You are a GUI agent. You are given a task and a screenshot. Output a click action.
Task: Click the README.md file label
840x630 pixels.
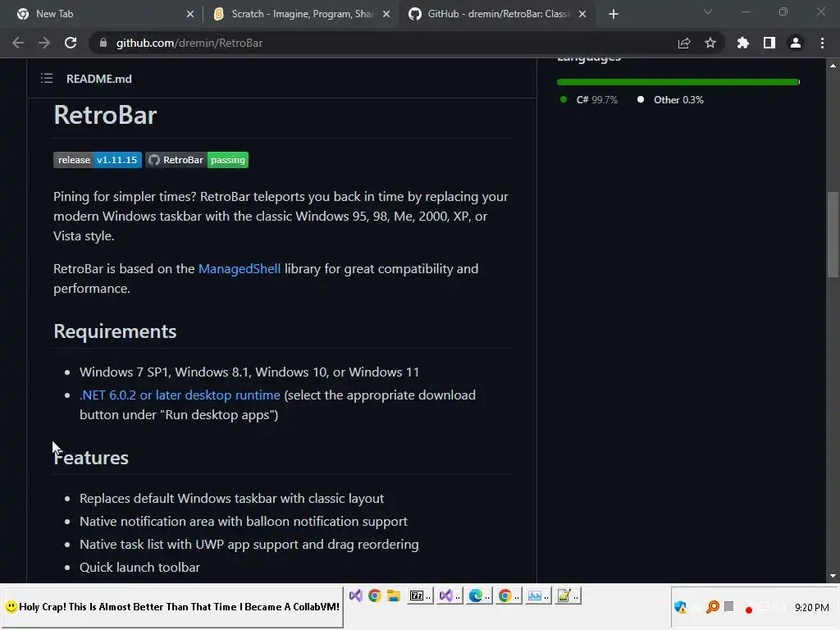pos(99,79)
